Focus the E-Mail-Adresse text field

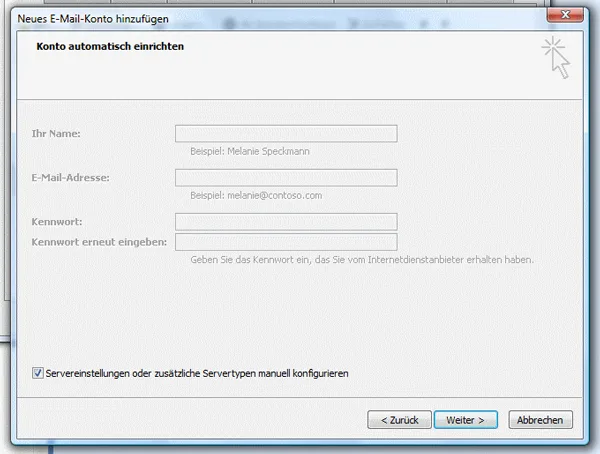(286, 178)
